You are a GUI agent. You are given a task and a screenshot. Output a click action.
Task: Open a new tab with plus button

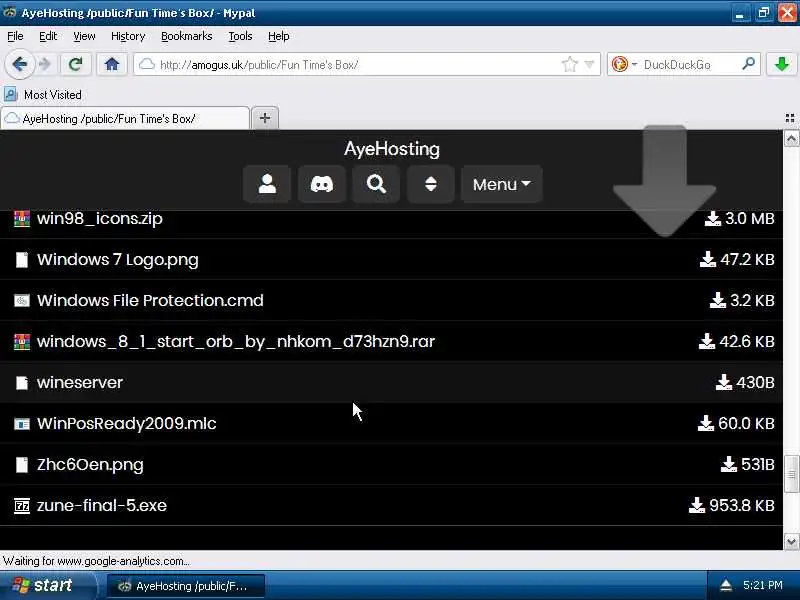(x=265, y=118)
